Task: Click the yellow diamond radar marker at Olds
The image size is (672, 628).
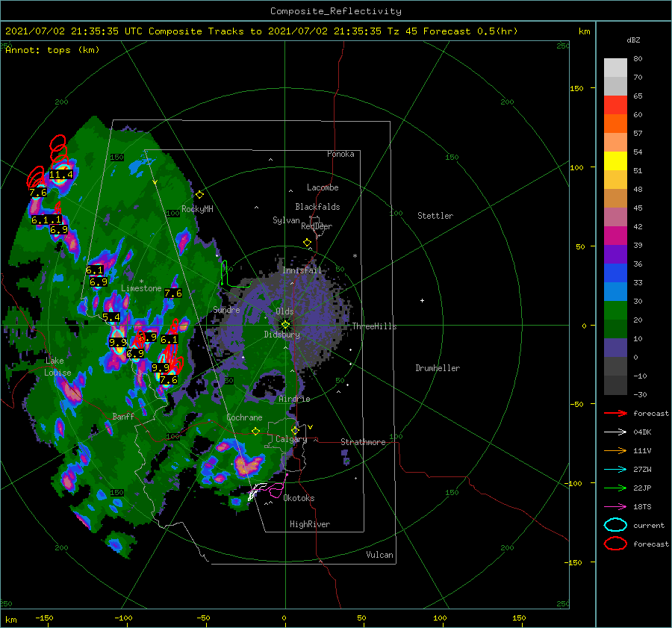Action: pyautogui.click(x=285, y=325)
